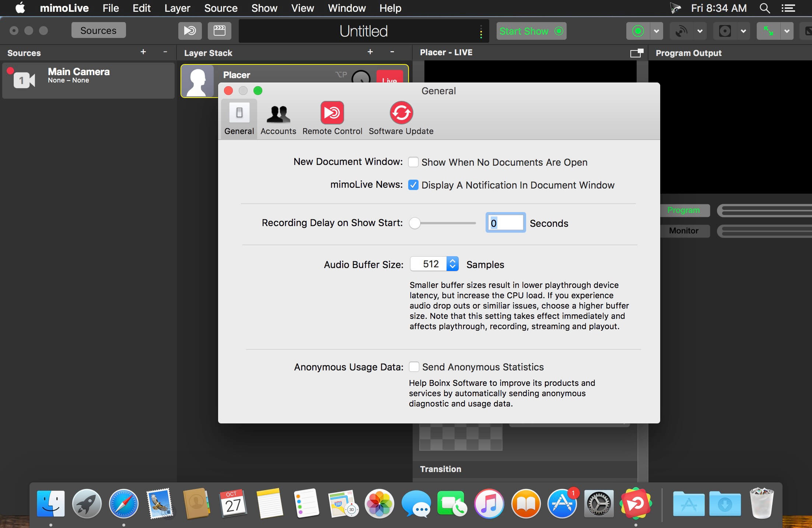Viewport: 812px width, 528px height.
Task: Open the mimoLive application menu
Action: pyautogui.click(x=64, y=8)
